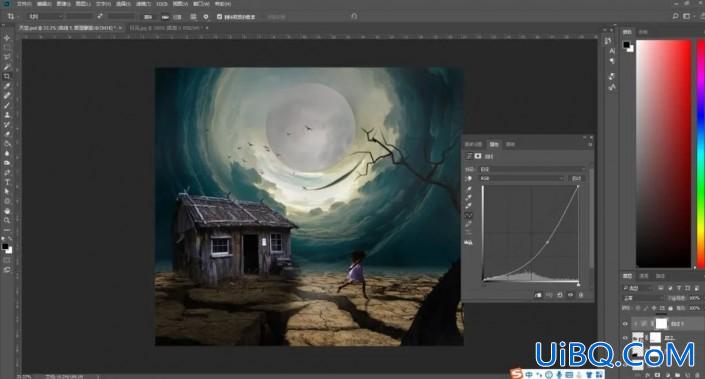Click the clip to layer icon in Curves panel
705x379 pixels.
538,295
